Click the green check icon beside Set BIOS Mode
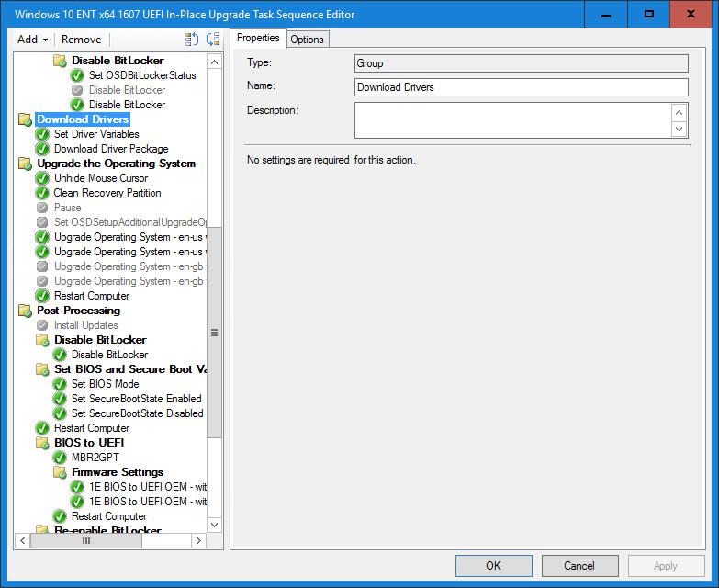 tap(60, 384)
